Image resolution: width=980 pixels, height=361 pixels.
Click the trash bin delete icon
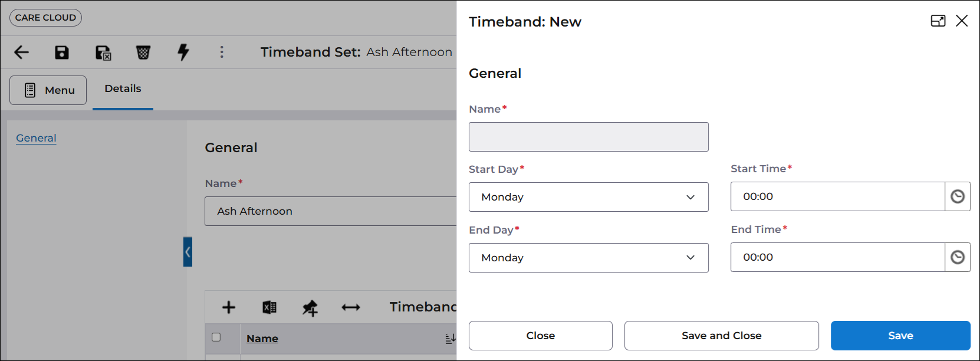[x=143, y=52]
